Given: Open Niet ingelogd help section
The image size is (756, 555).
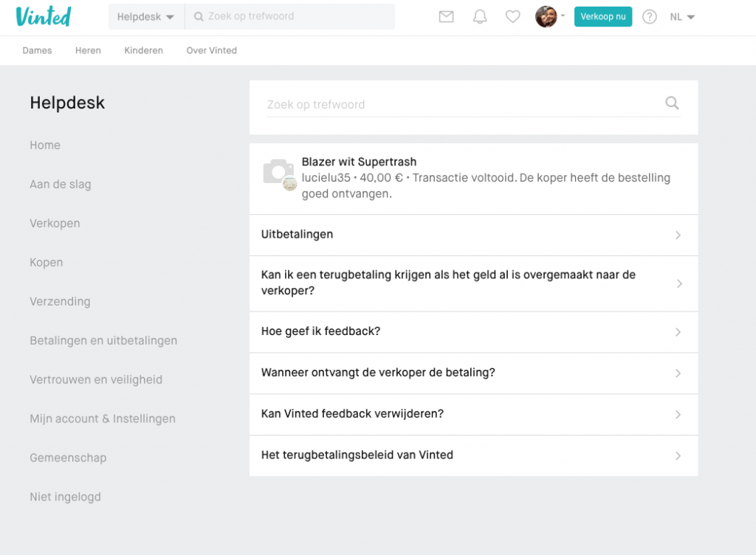Looking at the screenshot, I should coord(65,496).
